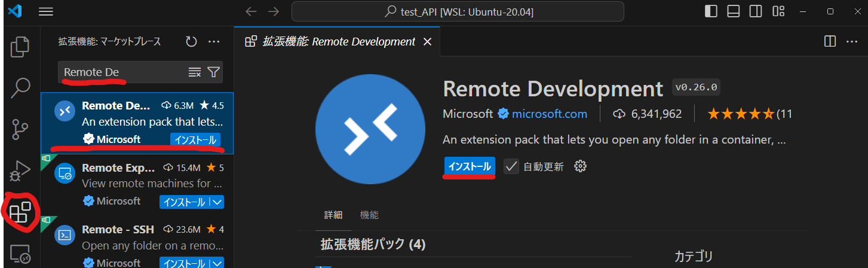Toggle the 自動更新 checkbox

coord(511,166)
